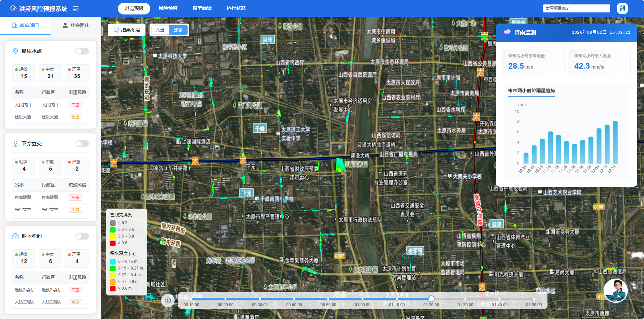Open the user avatar in the header
The image size is (644, 319).
click(x=622, y=8)
